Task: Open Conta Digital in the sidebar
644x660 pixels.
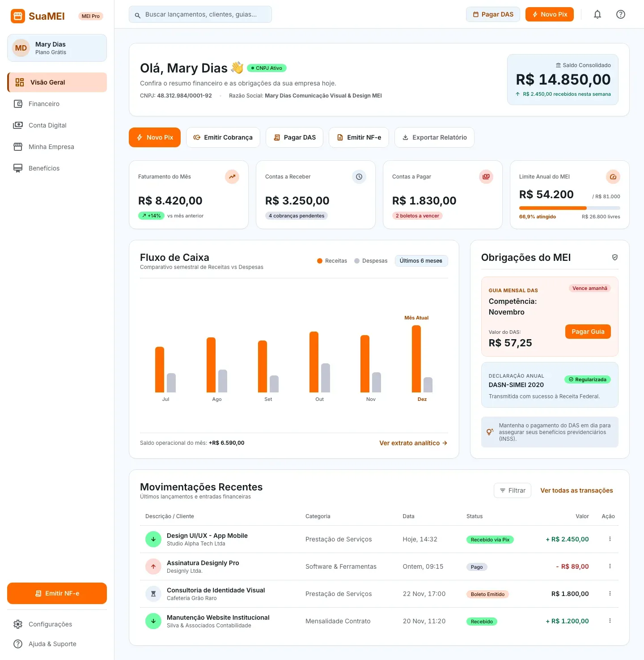Action: point(57,125)
